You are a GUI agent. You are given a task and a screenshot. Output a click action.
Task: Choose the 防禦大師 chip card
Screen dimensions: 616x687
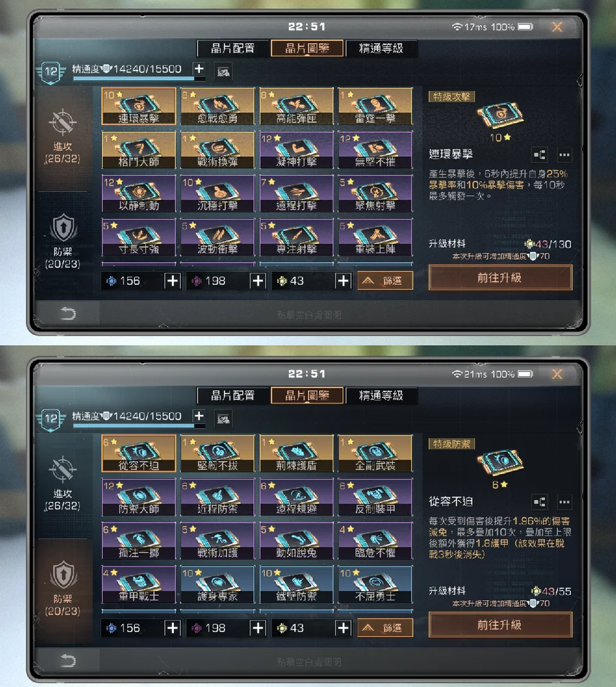pyautogui.click(x=139, y=497)
